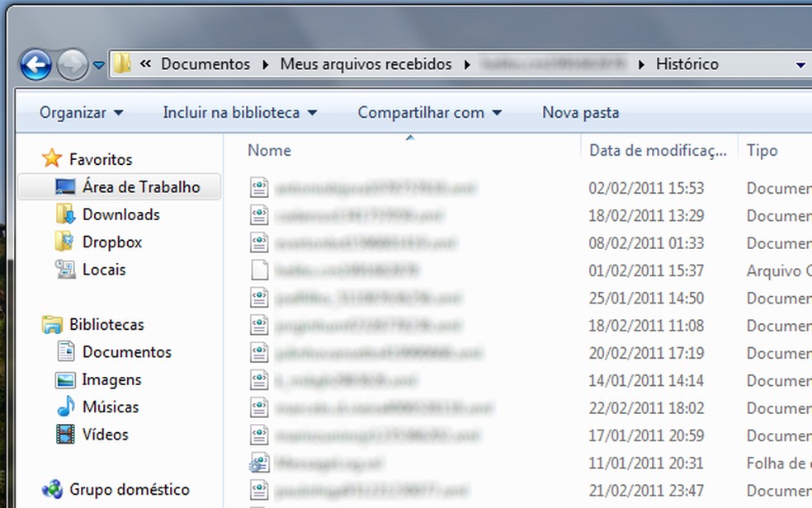Image resolution: width=812 pixels, height=508 pixels.
Task: Expand the arrow after Documentos breadcrumb
Action: coord(266,64)
